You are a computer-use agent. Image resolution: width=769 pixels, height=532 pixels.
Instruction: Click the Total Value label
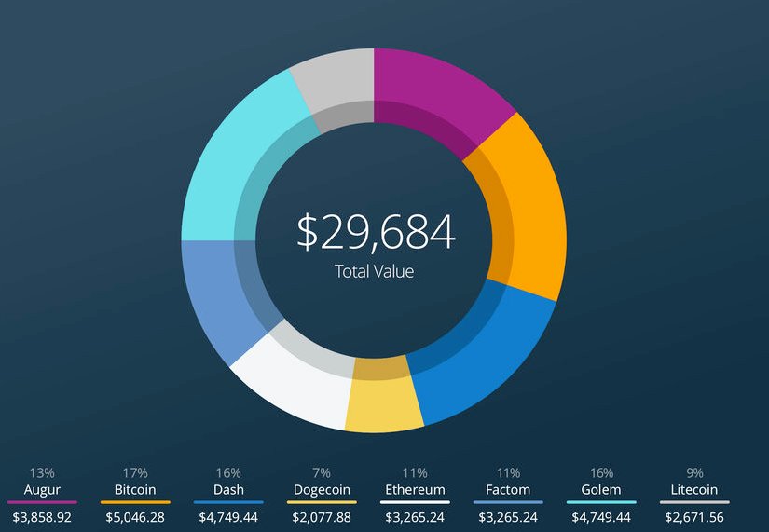374,271
